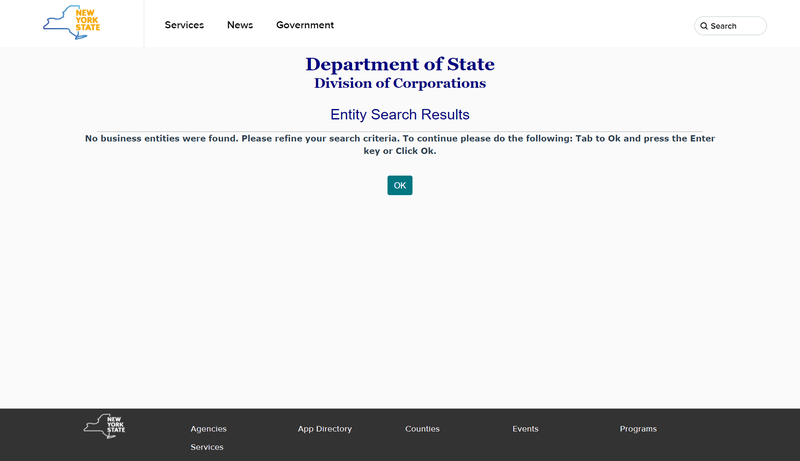This screenshot has height=461, width=800.
Task: Focus the Search input field
Action: coord(735,26)
